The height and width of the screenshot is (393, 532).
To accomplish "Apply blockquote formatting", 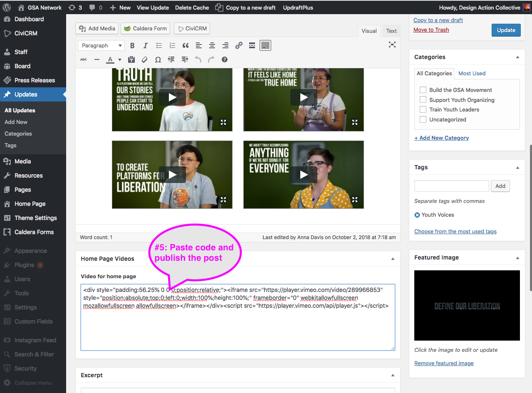I will pos(186,45).
